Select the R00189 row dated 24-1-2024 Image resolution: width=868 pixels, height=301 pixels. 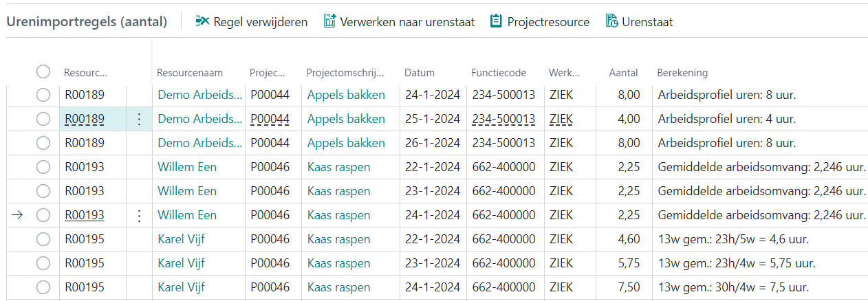coord(43,95)
